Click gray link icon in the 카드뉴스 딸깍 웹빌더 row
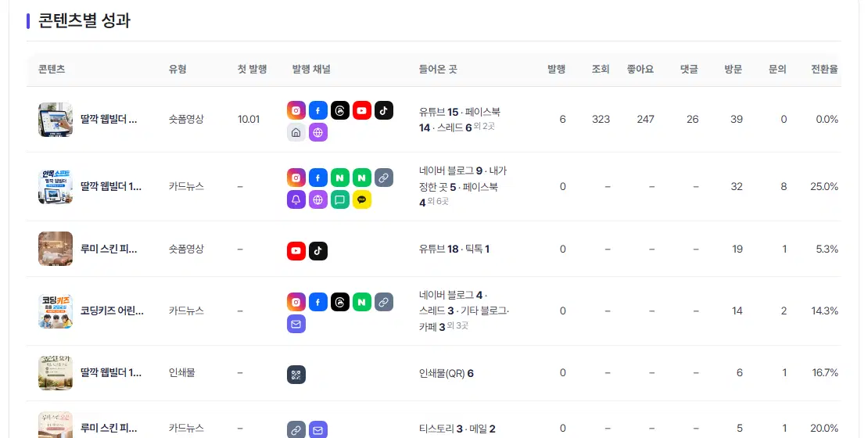This screenshot has width=868, height=438. click(384, 178)
